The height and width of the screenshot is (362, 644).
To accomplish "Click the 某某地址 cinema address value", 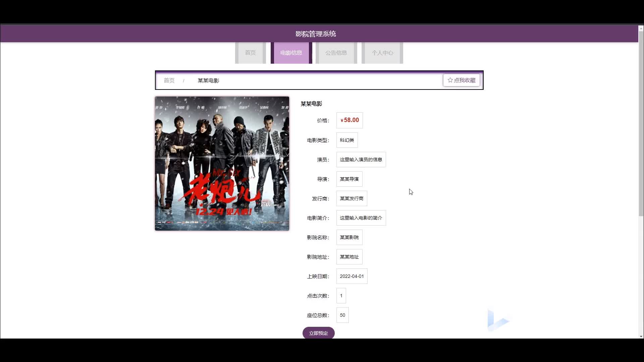I will [349, 257].
